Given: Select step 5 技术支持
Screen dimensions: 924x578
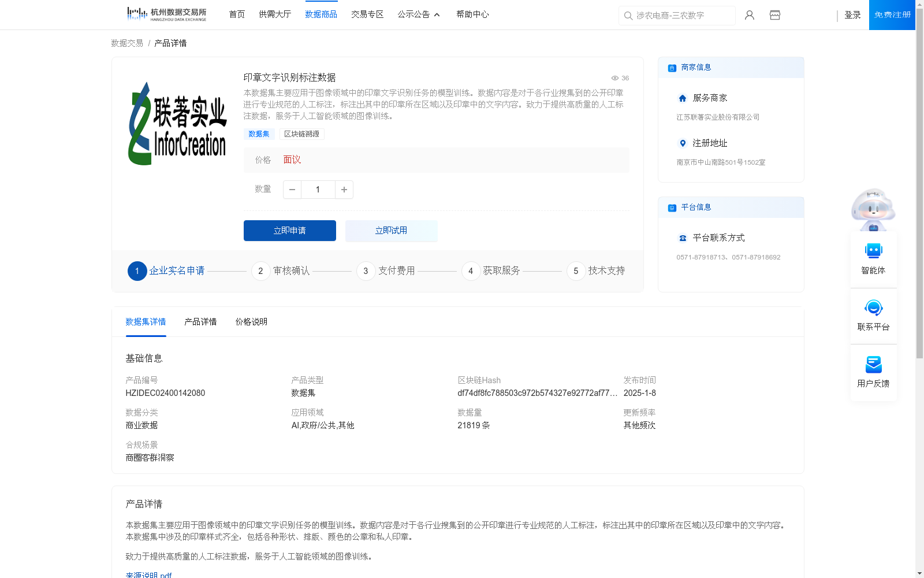Looking at the screenshot, I should click(x=596, y=271).
